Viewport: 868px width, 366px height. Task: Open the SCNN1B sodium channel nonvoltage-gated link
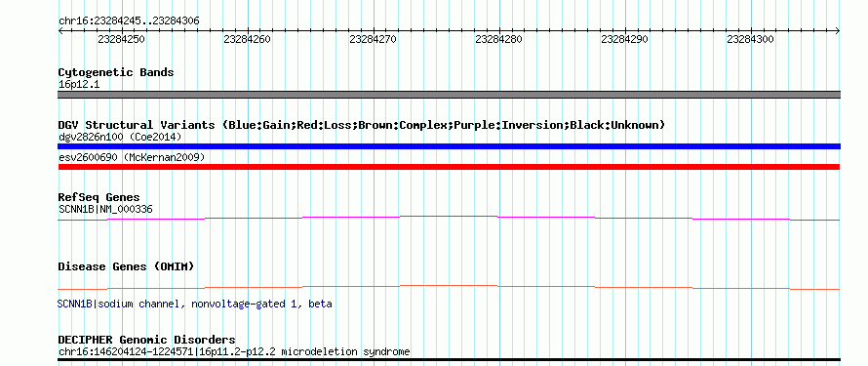click(x=194, y=304)
